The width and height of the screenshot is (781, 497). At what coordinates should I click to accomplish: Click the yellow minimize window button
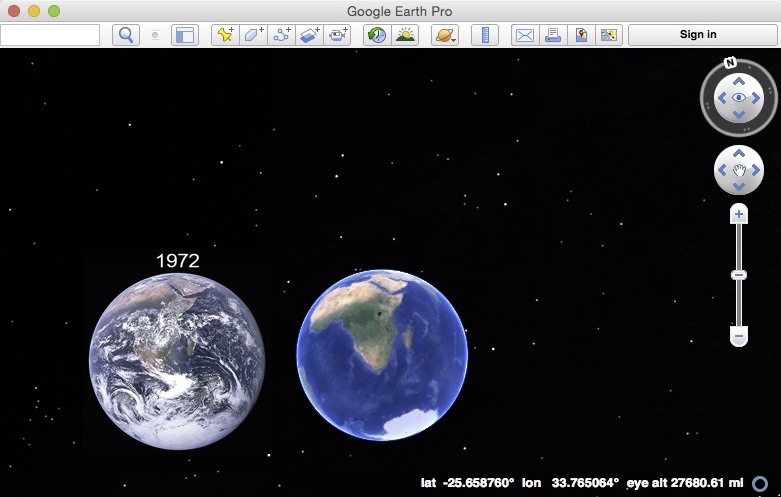tap(34, 11)
